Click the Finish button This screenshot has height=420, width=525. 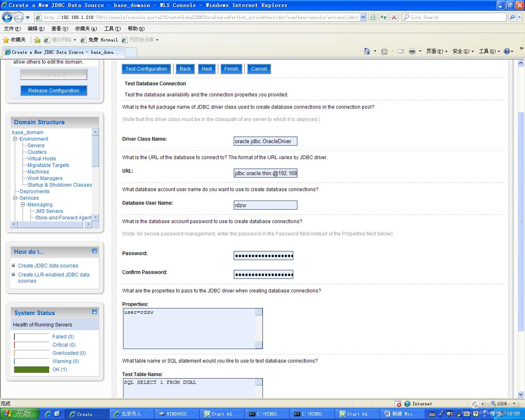tap(231, 69)
